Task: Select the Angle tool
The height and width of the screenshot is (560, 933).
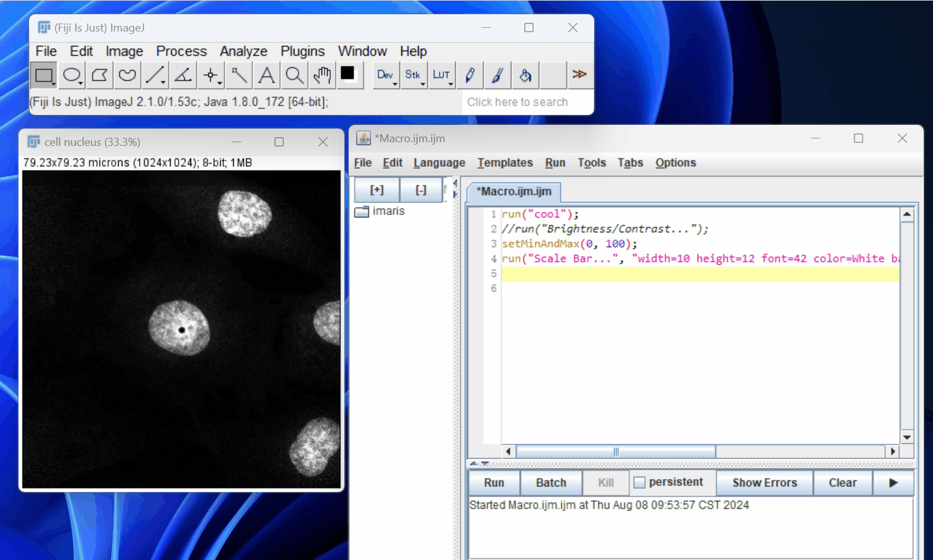Action: point(183,75)
